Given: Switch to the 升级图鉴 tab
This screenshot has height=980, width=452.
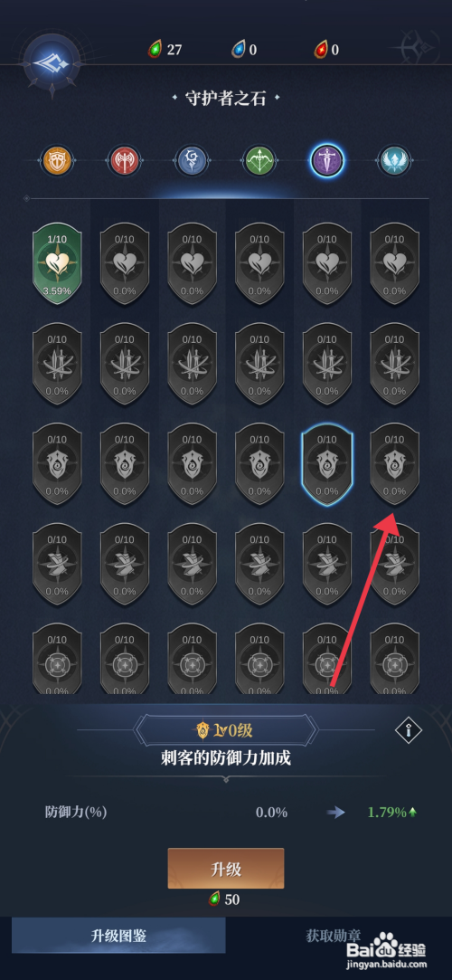Looking at the screenshot, I should coord(118,935).
